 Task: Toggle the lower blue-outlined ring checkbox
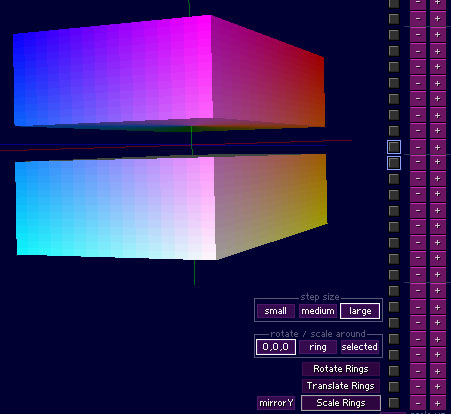[394, 163]
